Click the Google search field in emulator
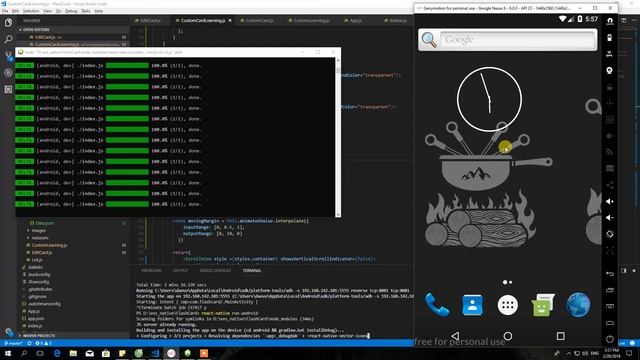Viewport: 640px width, 360px height. click(x=517, y=40)
